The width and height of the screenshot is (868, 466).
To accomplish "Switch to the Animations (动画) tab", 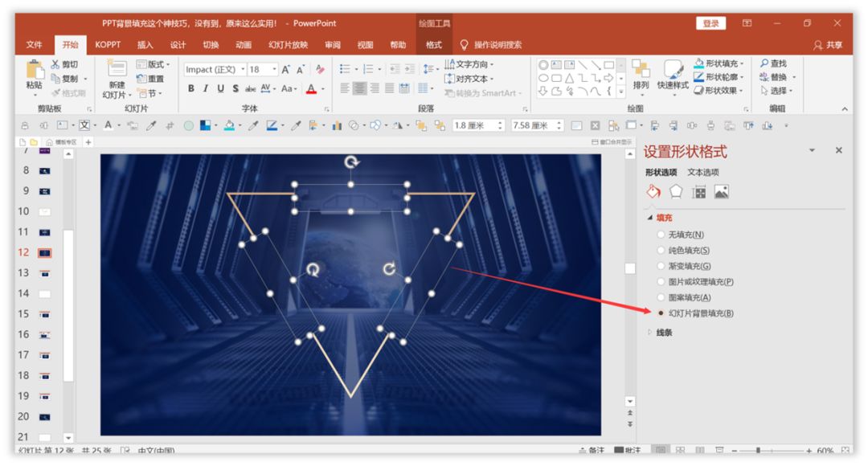I will pos(244,45).
